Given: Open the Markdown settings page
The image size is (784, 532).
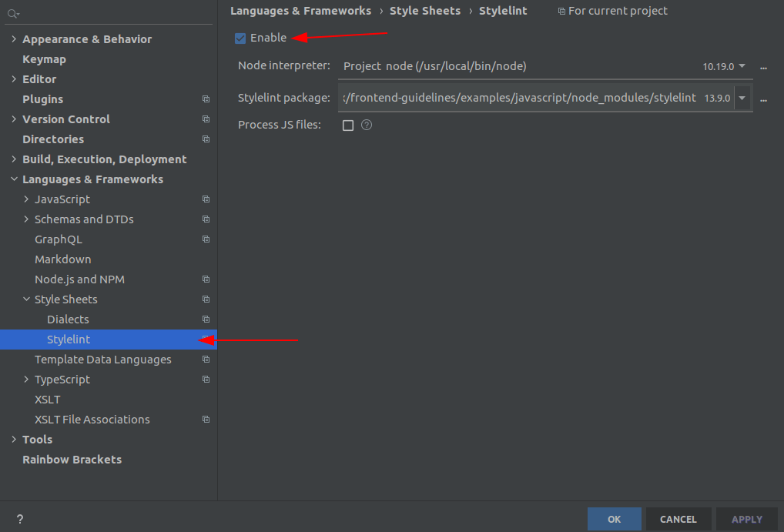Looking at the screenshot, I should (62, 259).
